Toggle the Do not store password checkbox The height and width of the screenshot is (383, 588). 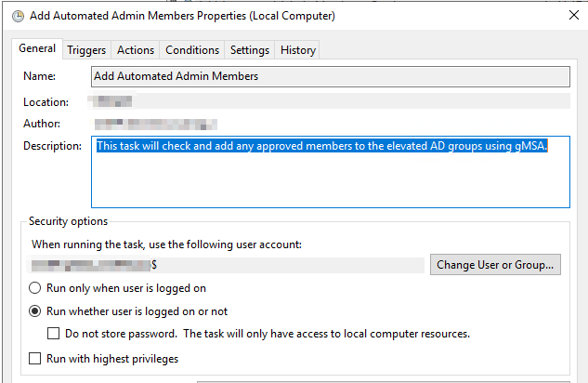click(53, 334)
